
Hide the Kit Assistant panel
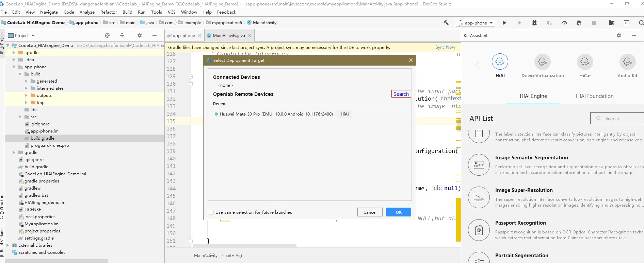(634, 35)
